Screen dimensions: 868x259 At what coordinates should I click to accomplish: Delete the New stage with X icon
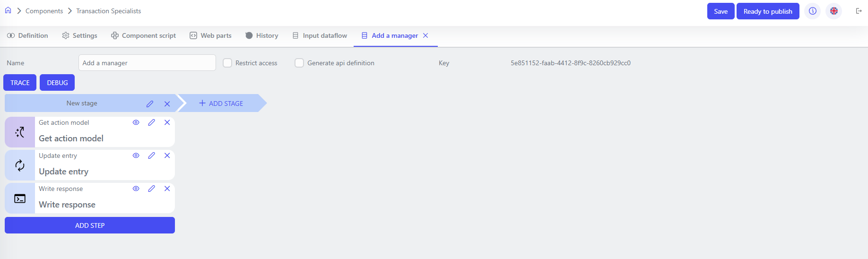point(167,104)
